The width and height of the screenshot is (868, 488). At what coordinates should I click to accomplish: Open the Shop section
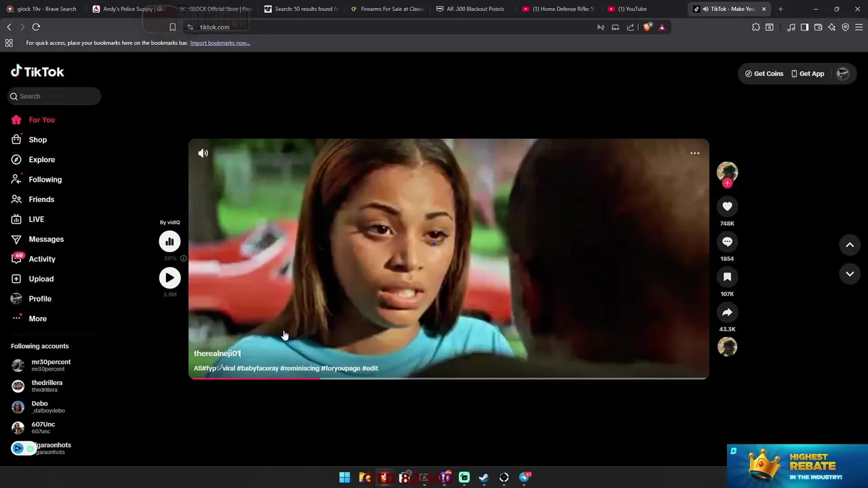coord(28,140)
